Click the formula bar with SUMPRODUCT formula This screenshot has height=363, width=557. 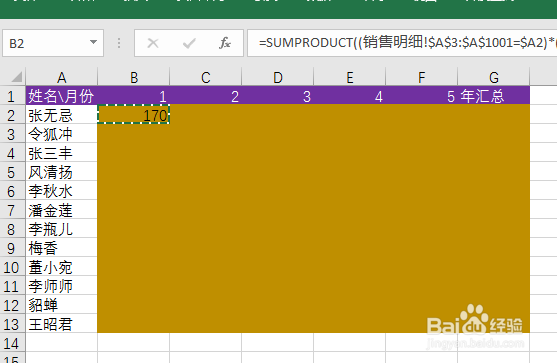pyautogui.click(x=402, y=43)
